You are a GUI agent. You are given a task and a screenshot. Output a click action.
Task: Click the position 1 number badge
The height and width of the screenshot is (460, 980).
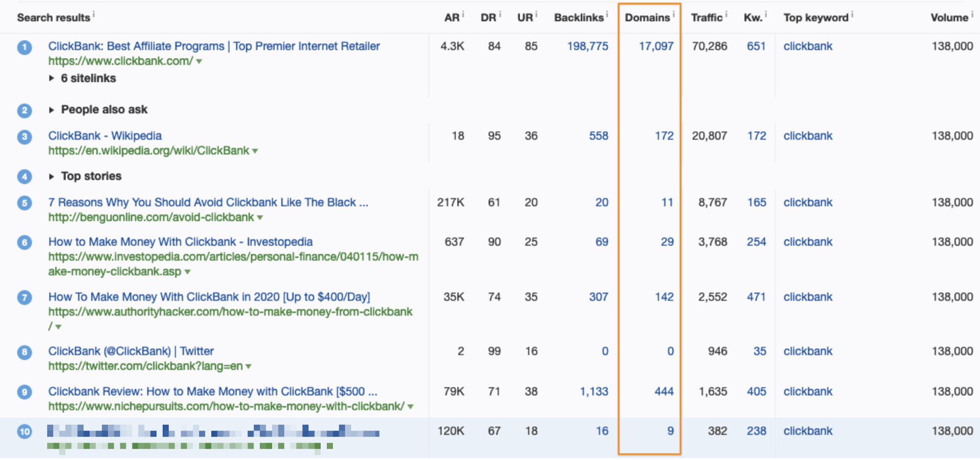25,48
